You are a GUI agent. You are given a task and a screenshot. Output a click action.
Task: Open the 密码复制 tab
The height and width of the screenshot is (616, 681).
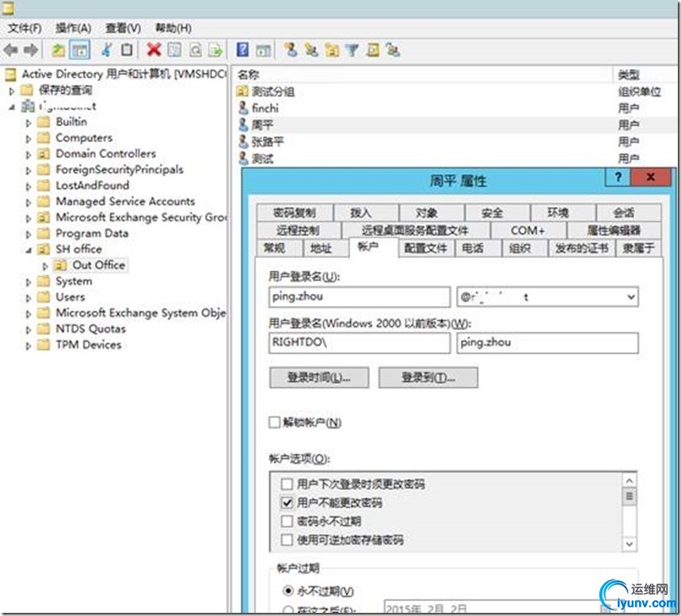pyautogui.click(x=295, y=213)
